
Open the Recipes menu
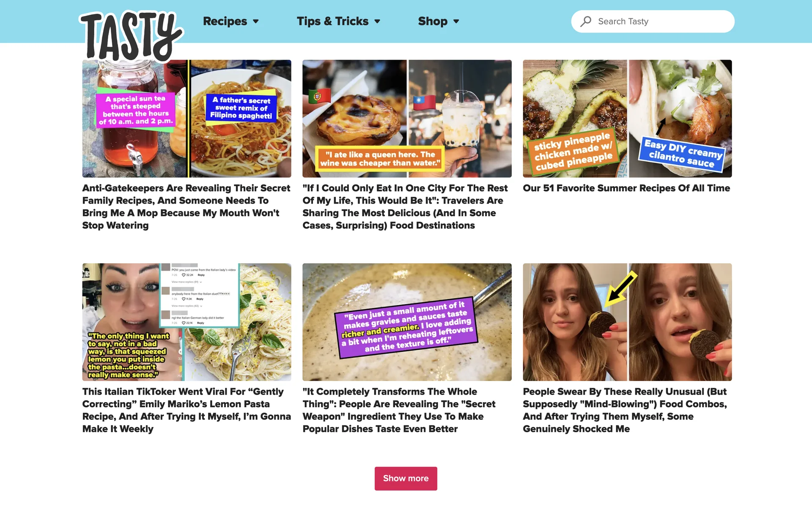[225, 21]
